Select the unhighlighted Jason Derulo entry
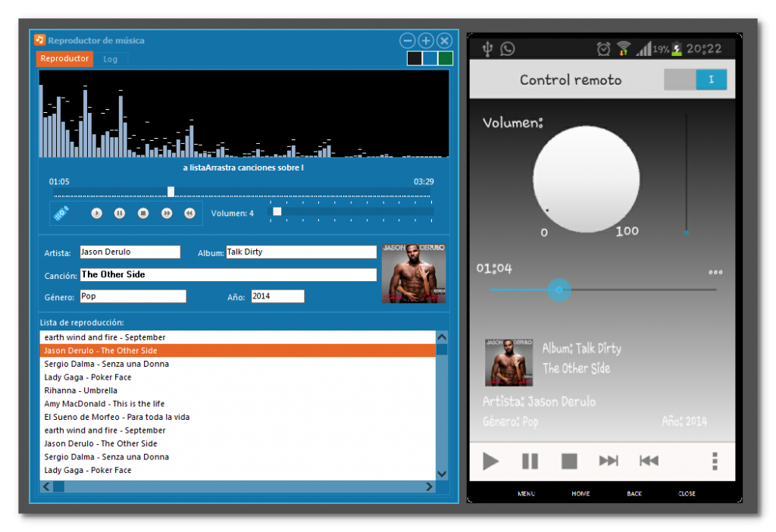Image resolution: width=776 pixels, height=532 pixels. click(x=237, y=444)
